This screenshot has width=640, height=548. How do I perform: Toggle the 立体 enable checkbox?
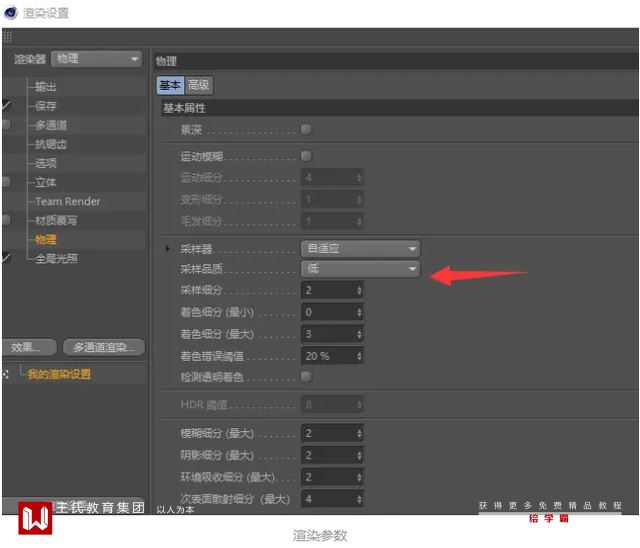6,182
